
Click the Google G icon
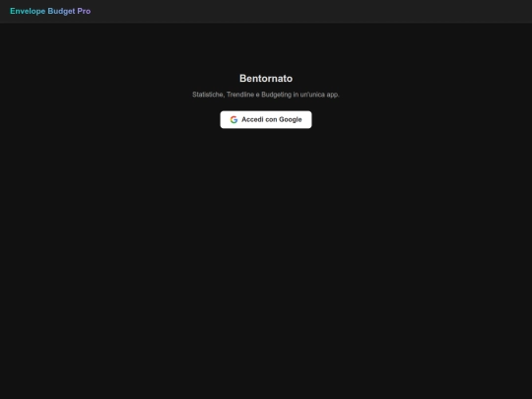click(233, 120)
